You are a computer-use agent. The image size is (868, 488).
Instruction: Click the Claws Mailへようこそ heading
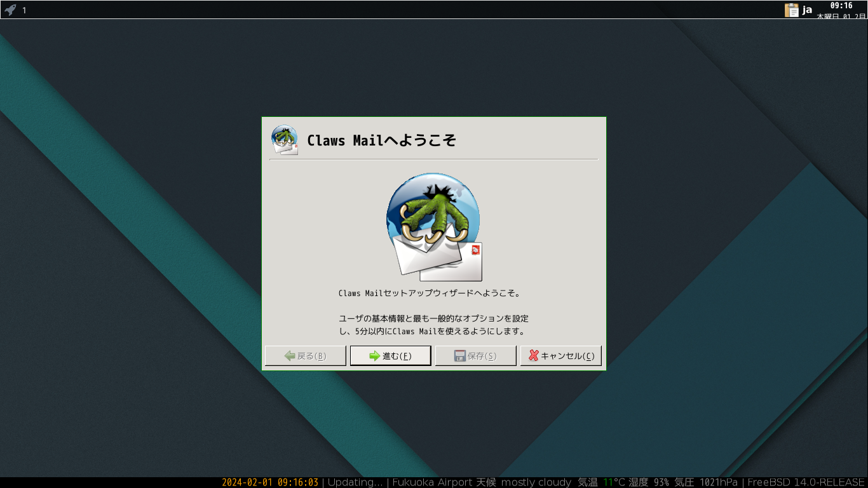381,140
